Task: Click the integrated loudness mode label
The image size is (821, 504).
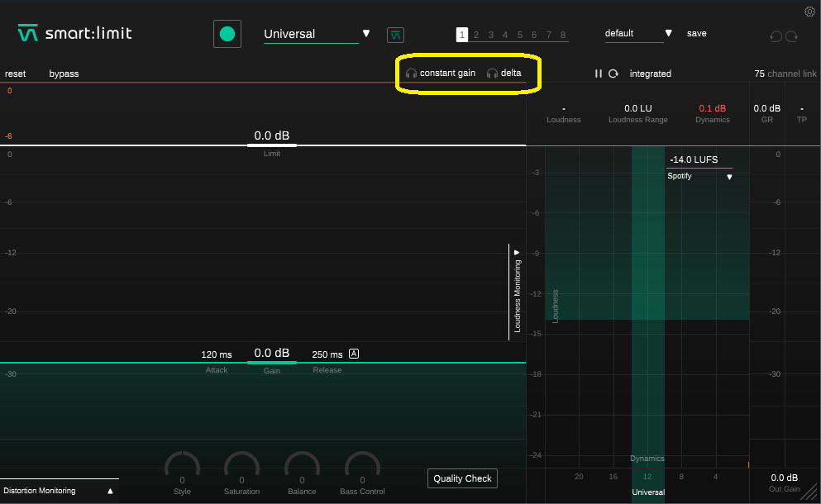Action: tap(651, 74)
